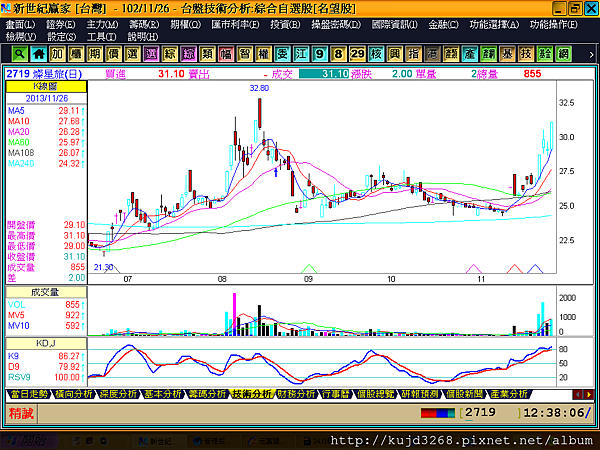This screenshot has height=450, width=600.
Task: Switch to the 研報預測 tab
Action: tap(419, 394)
